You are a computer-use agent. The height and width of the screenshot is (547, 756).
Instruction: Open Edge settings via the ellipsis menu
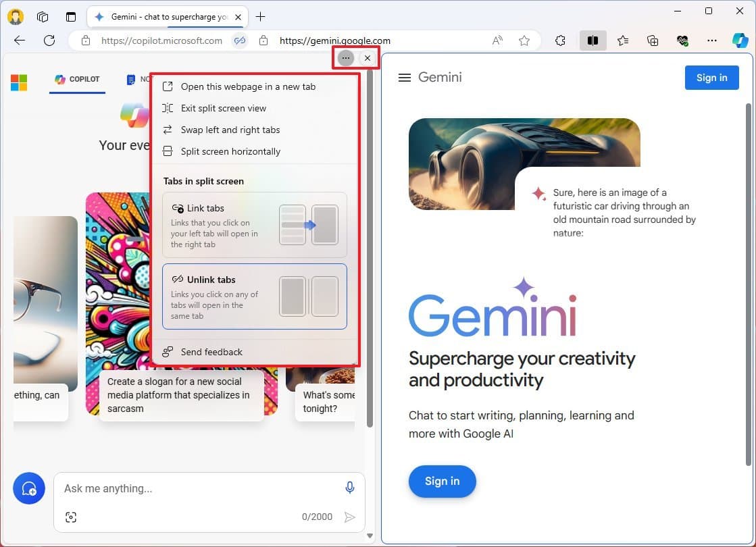(x=711, y=41)
